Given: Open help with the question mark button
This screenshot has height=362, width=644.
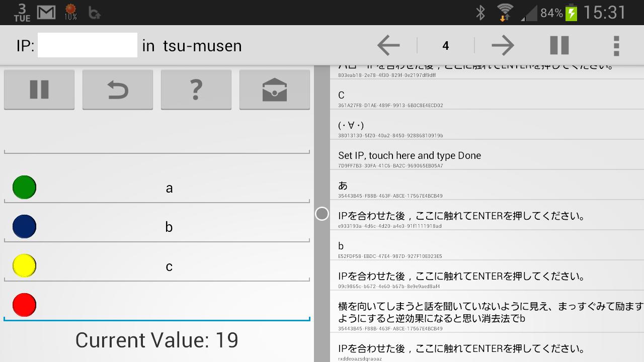Looking at the screenshot, I should 196,89.
